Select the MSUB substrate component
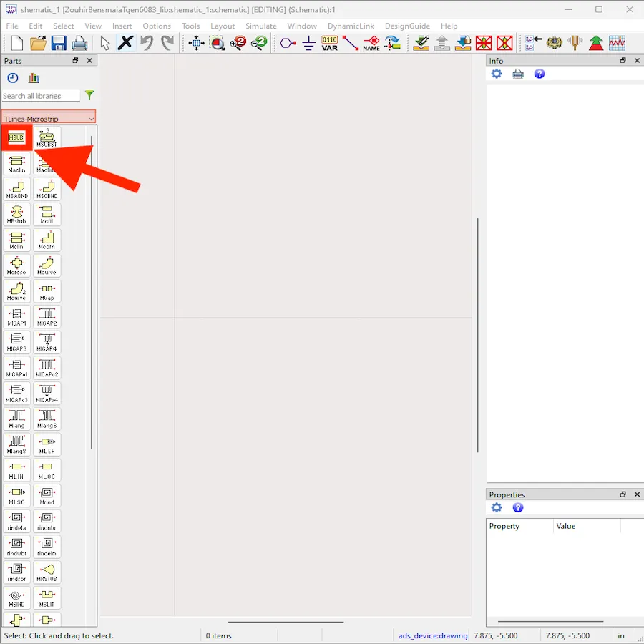Image resolution: width=644 pixels, height=644 pixels. [16, 137]
